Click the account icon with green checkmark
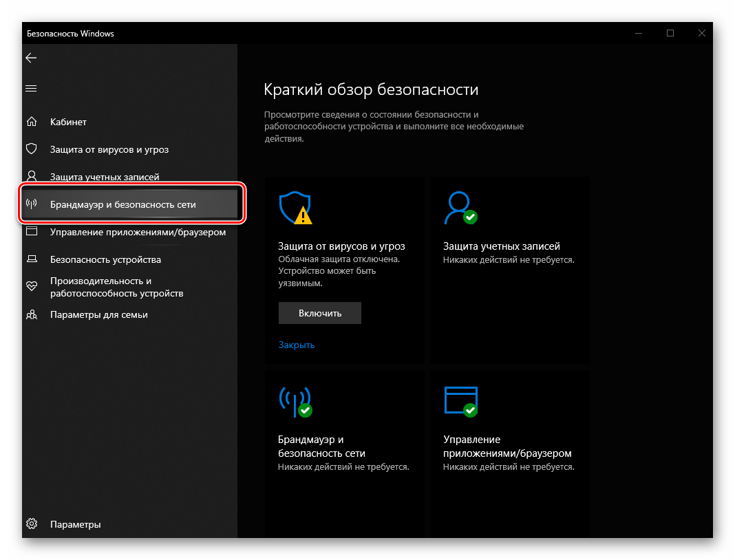 tap(460, 208)
